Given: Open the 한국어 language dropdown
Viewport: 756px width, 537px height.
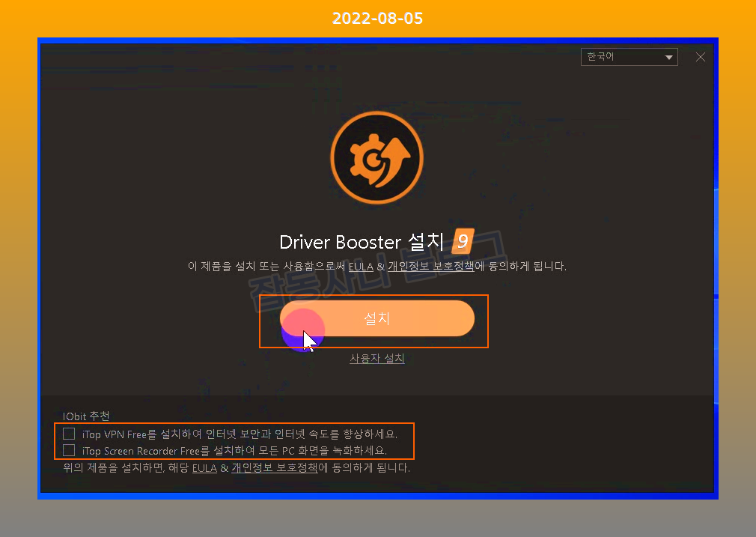Looking at the screenshot, I should coord(630,57).
